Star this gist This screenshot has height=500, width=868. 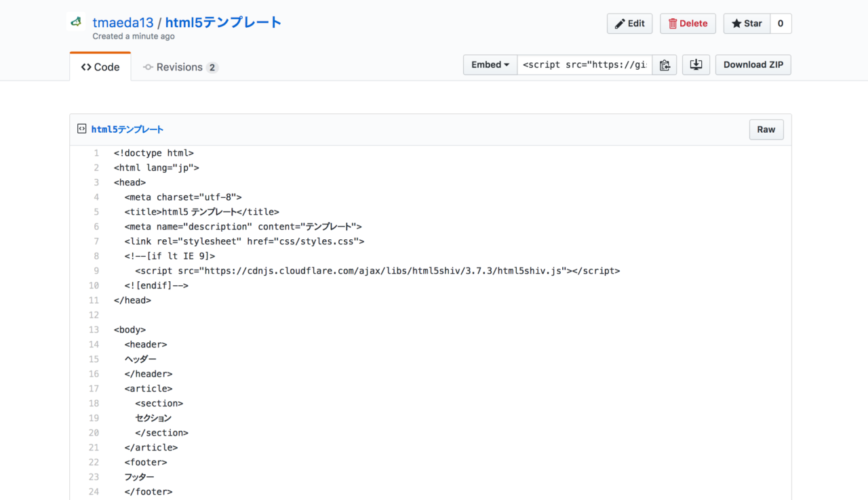[747, 24]
